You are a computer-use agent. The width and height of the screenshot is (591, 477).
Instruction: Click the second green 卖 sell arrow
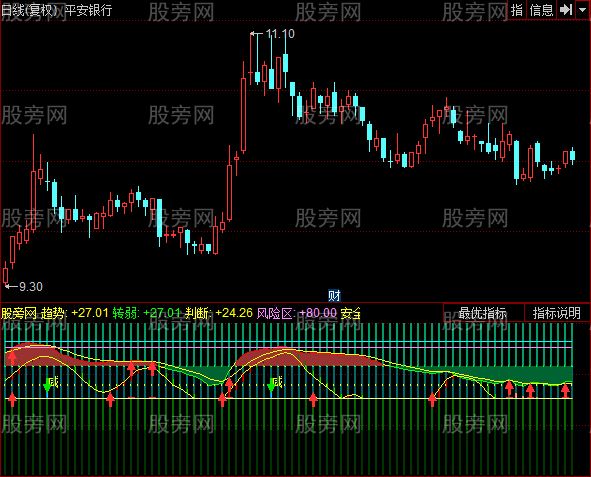(x=271, y=385)
